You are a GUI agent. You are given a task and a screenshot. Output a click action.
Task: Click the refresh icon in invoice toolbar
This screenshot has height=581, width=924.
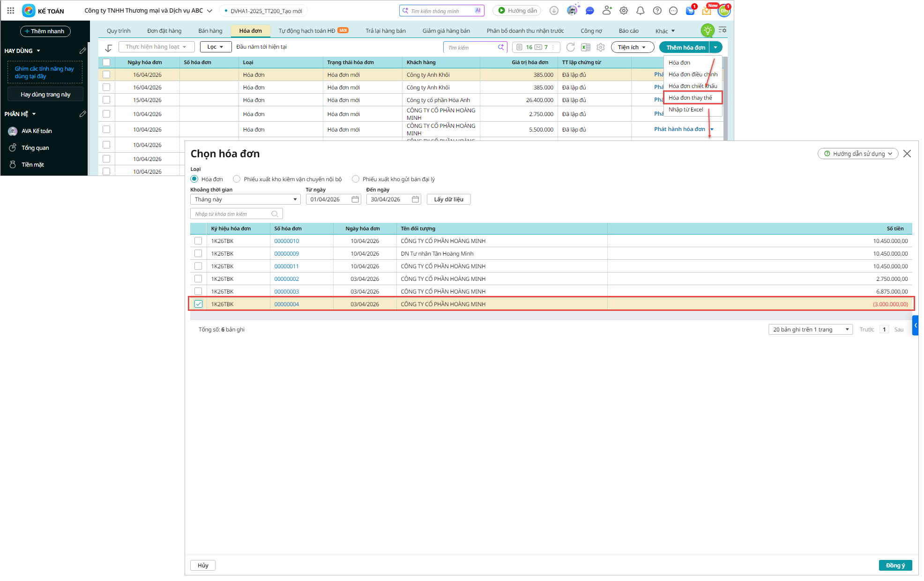click(570, 47)
